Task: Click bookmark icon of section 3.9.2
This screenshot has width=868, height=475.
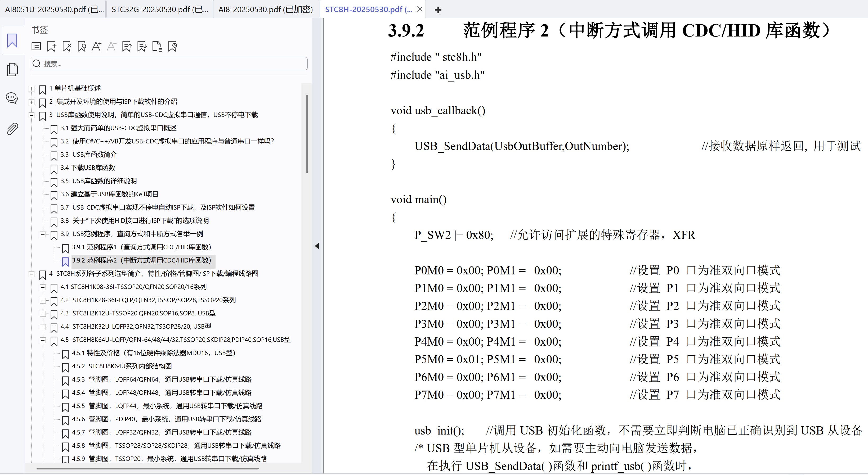Action: (65, 261)
